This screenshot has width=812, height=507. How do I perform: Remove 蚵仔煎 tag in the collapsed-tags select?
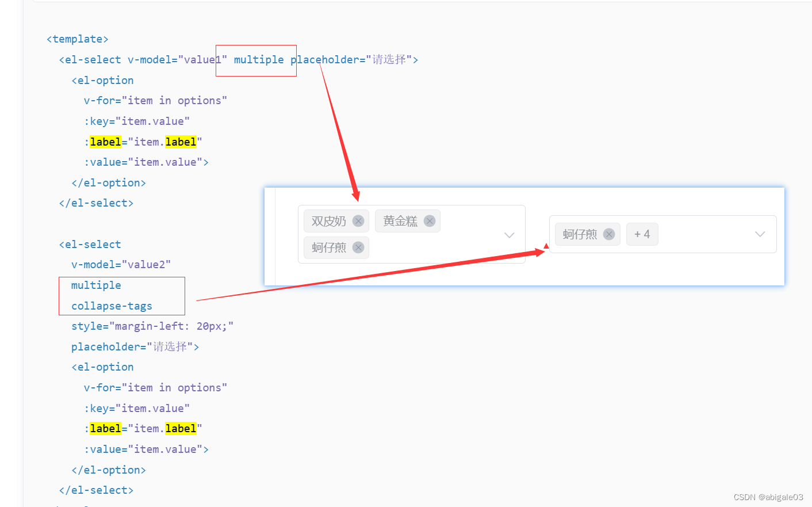click(609, 234)
